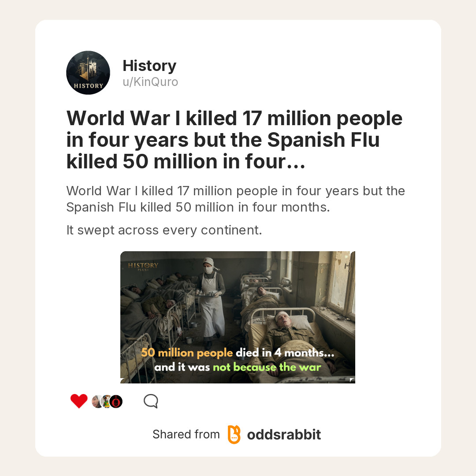This screenshot has height=476, width=476.
Task: Click the 'Shared from' label
Action: (186, 435)
